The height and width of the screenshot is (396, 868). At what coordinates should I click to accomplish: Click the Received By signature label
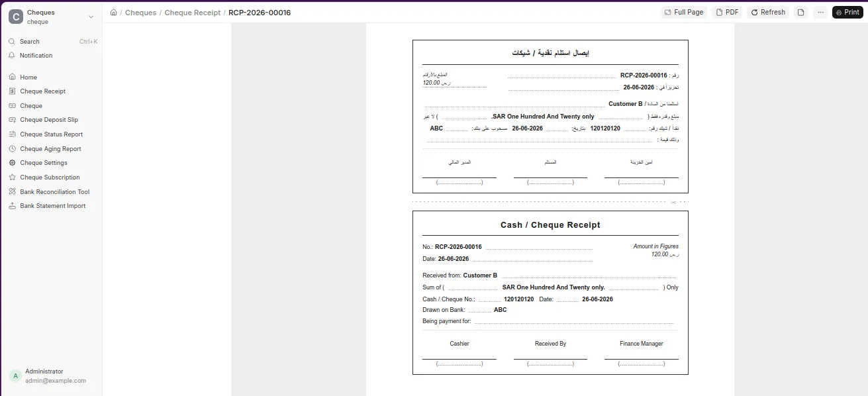tap(550, 344)
